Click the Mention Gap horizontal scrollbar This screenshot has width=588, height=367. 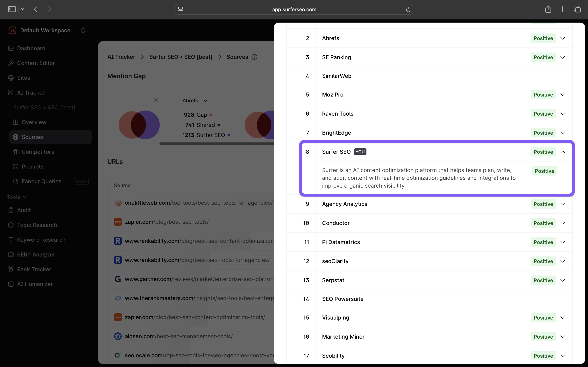(x=216, y=144)
